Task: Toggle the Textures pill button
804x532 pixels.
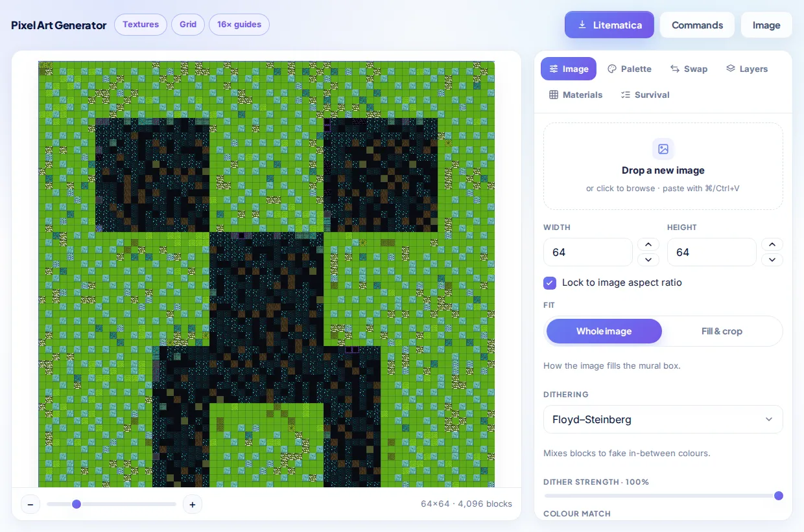Action: 141,25
